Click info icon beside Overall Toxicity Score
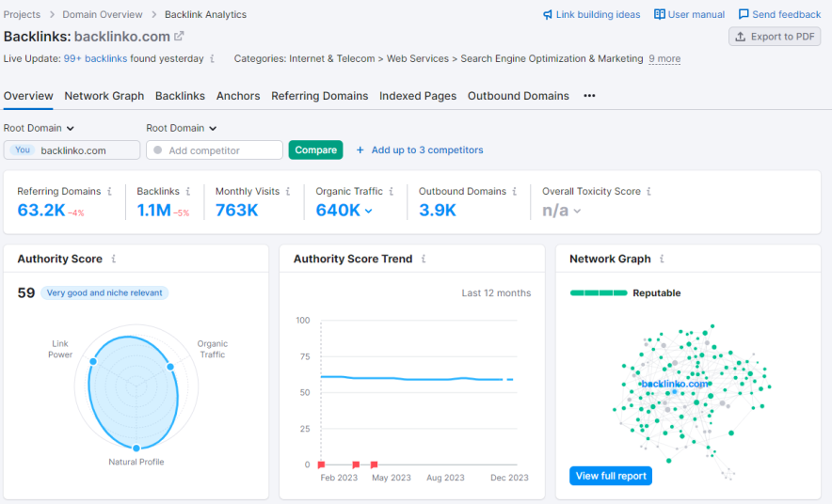Screen dimensions: 832x504 648,191
